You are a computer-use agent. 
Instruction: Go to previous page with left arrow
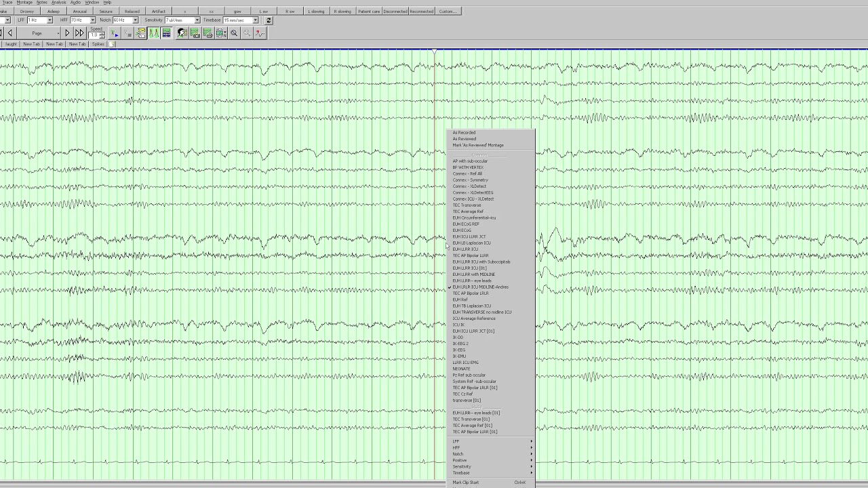[10, 33]
